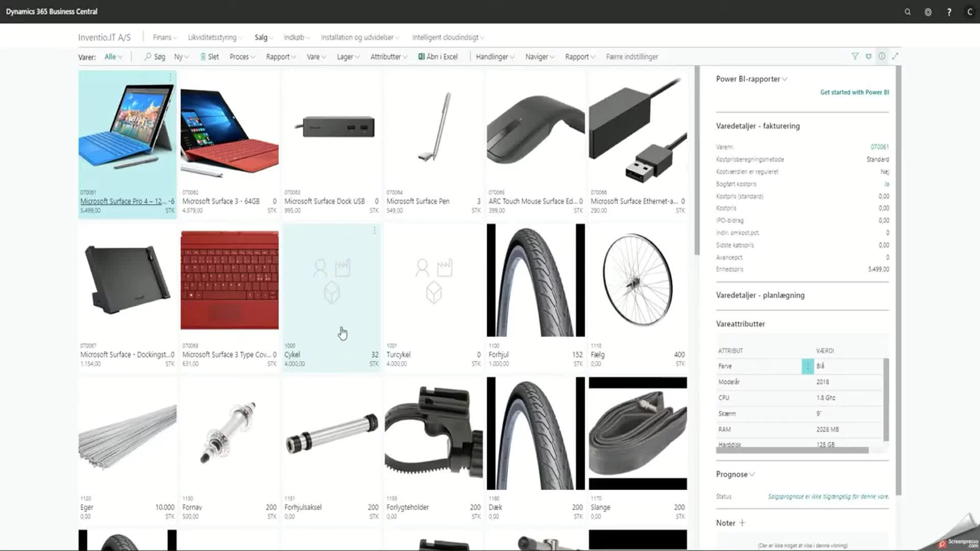Open the user account avatar C

pyautogui.click(x=970, y=12)
